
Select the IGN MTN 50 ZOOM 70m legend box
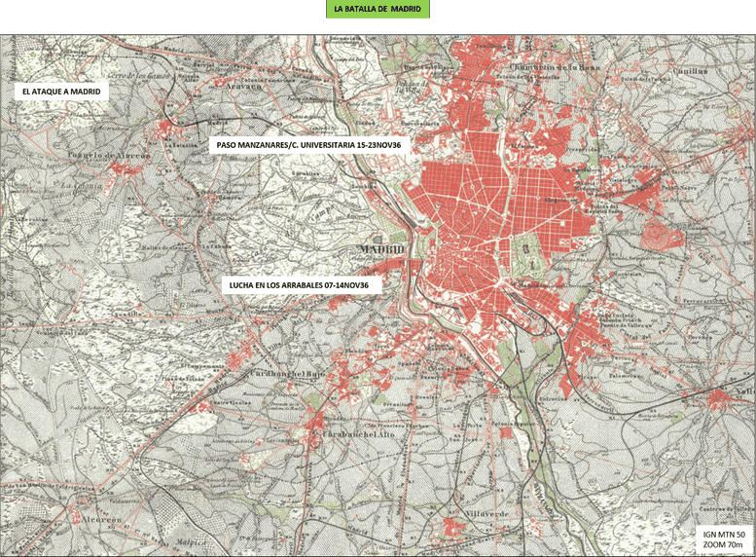(x=724, y=539)
